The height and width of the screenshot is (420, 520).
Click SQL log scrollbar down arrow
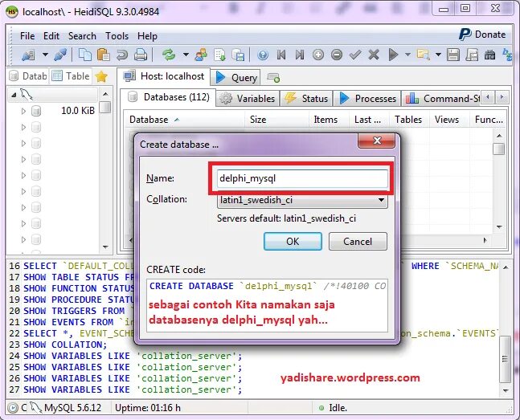pyautogui.click(x=506, y=391)
